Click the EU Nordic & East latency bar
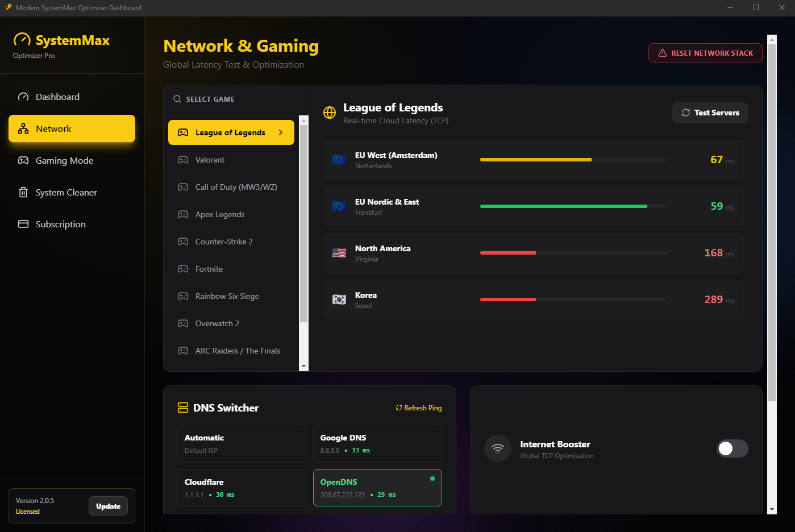795x532 pixels. (x=573, y=206)
